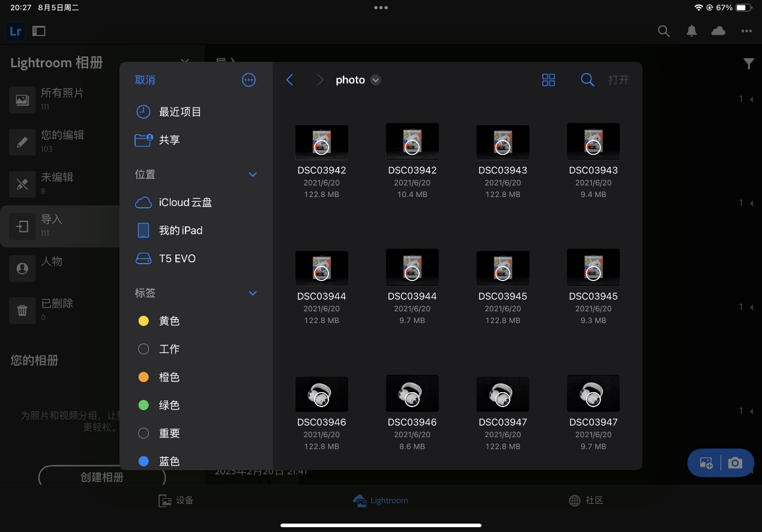Select DSC03942 file sized 122.8 MB
The height and width of the screenshot is (532, 762).
[x=322, y=161]
